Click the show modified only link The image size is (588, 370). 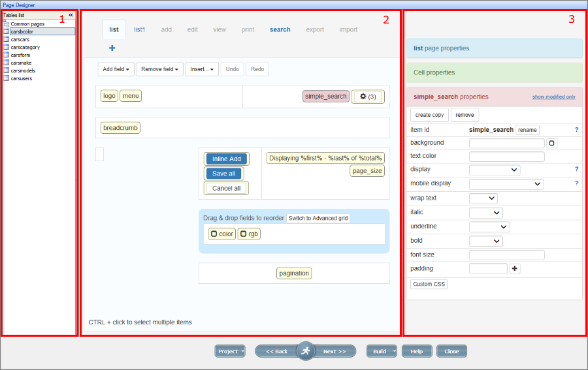[553, 97]
